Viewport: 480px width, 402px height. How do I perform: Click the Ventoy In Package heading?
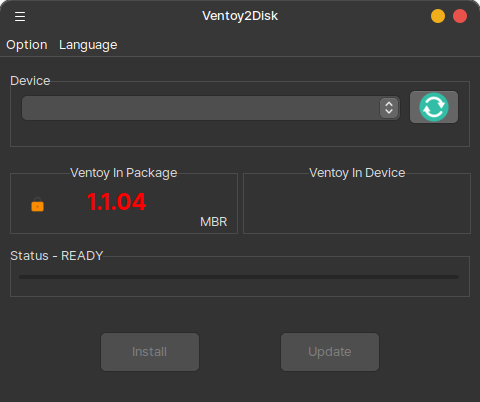tap(124, 173)
